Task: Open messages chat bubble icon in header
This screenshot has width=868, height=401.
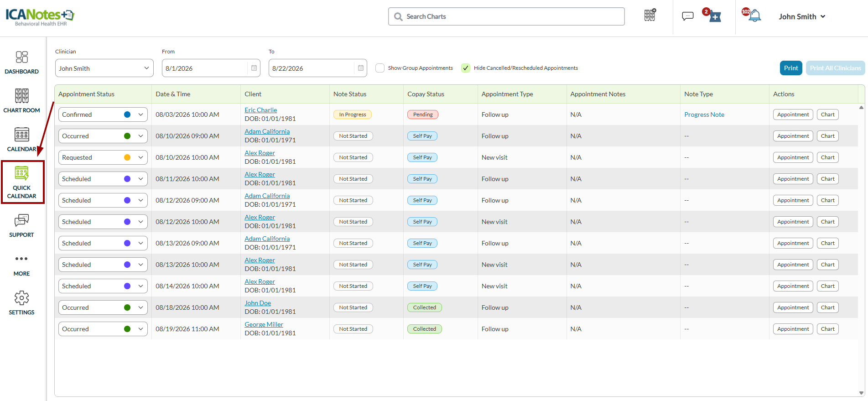Action: pyautogui.click(x=687, y=16)
